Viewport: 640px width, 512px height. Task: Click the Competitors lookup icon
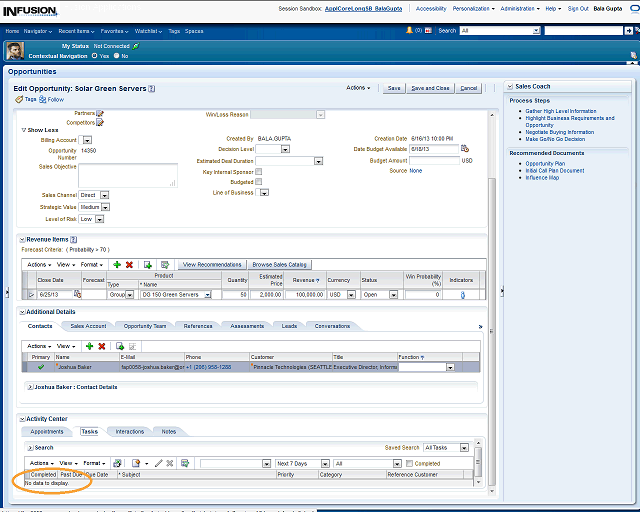tap(100, 123)
